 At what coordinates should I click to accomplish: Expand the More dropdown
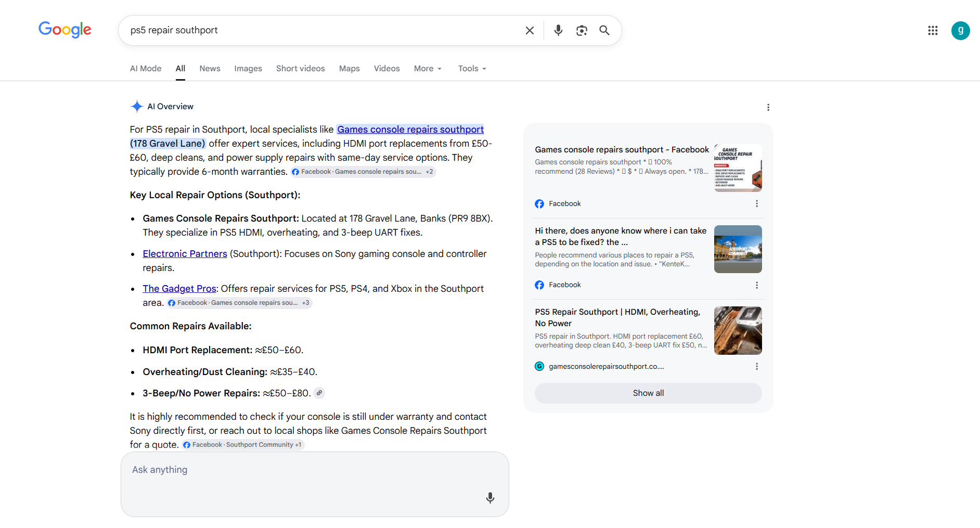[428, 69]
